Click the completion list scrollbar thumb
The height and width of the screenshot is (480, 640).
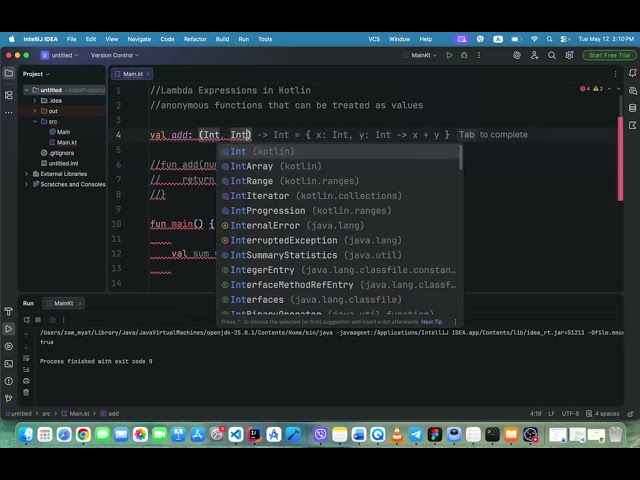tap(461, 158)
